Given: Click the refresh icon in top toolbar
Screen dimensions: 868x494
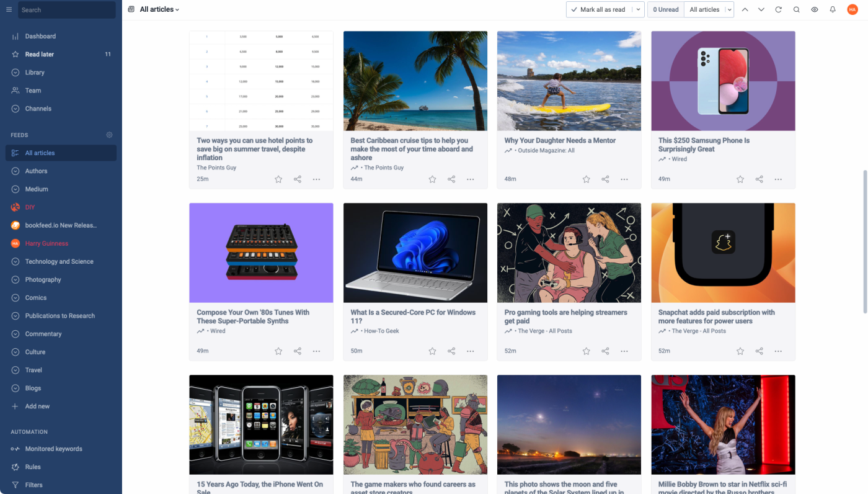Looking at the screenshot, I should (x=779, y=9).
